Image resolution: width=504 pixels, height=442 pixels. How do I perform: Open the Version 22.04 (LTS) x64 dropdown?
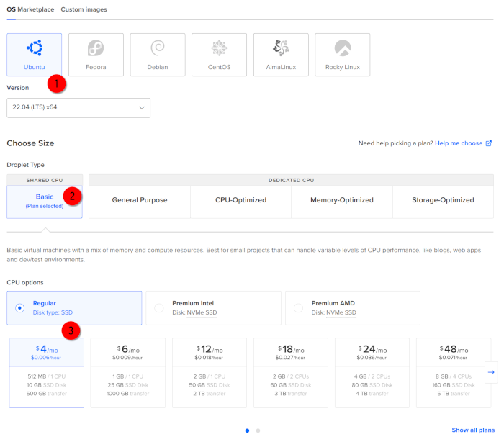point(78,108)
